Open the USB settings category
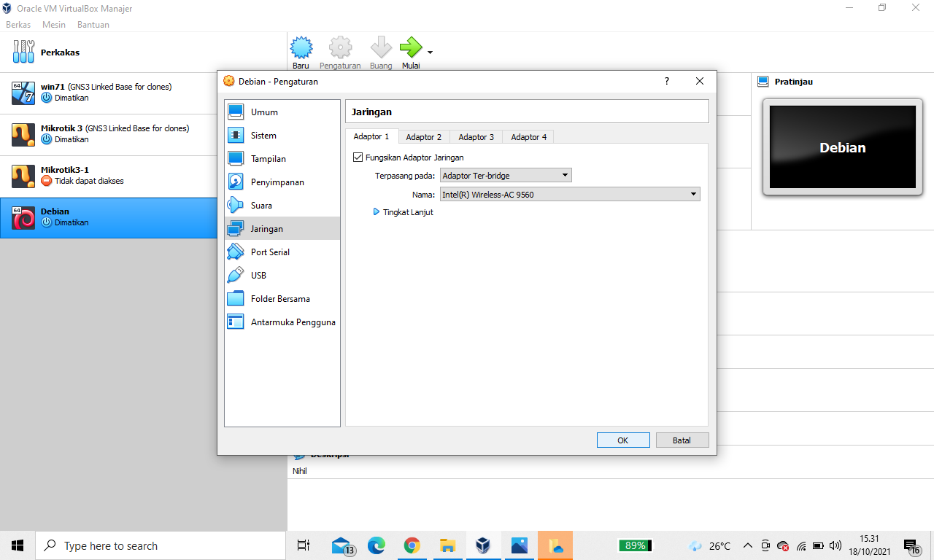The height and width of the screenshot is (560, 934). tap(282, 276)
